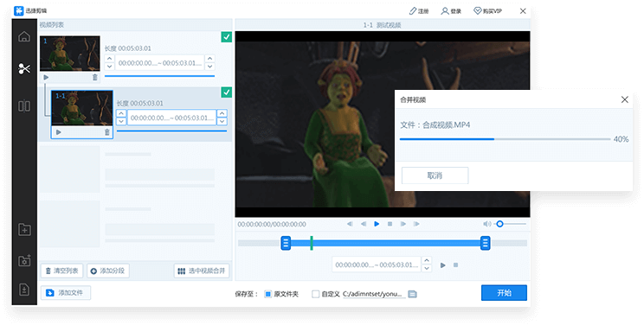Click the blue Start button
This screenshot has width=644, height=325.
click(x=504, y=292)
